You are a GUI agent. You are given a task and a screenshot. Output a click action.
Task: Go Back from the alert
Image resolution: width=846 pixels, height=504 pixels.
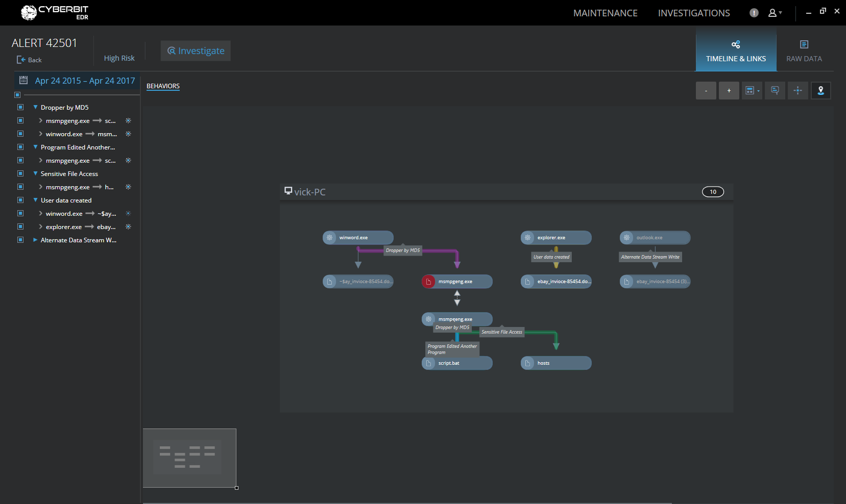(x=29, y=60)
